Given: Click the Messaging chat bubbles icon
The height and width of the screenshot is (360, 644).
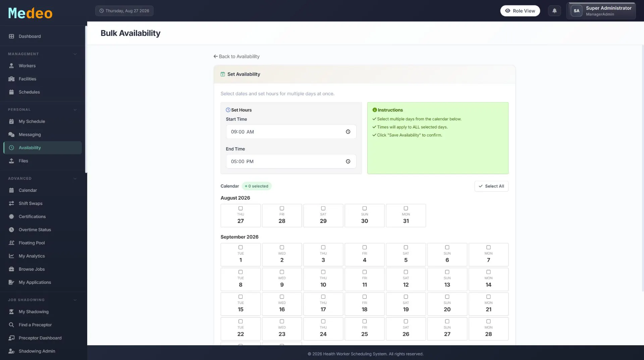Looking at the screenshot, I should [11, 135].
